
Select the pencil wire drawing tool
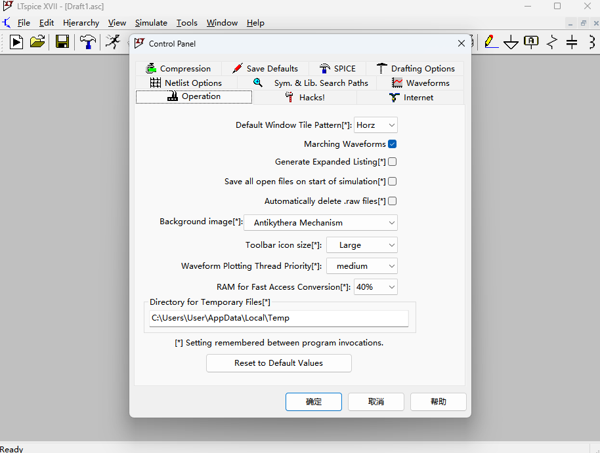[x=490, y=42]
